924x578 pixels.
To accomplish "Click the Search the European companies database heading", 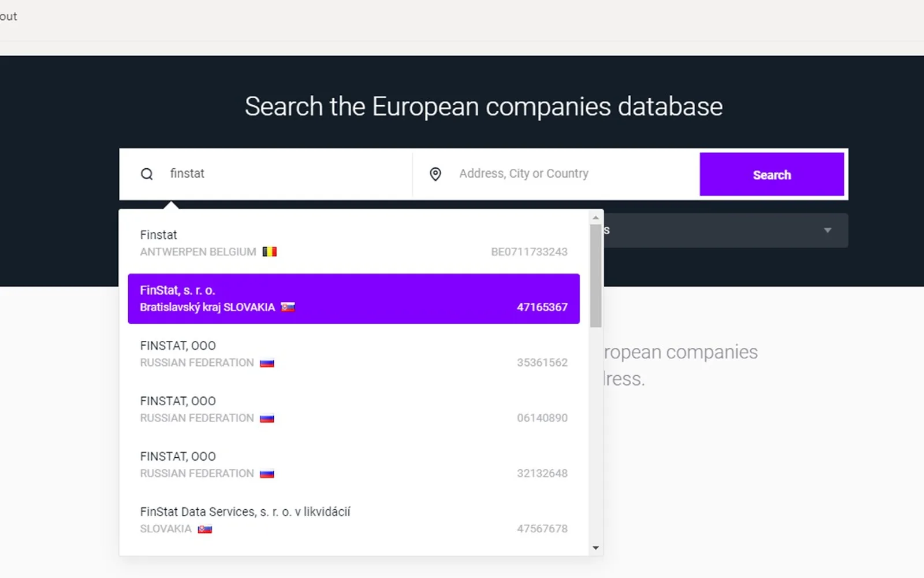I will pyautogui.click(x=483, y=106).
